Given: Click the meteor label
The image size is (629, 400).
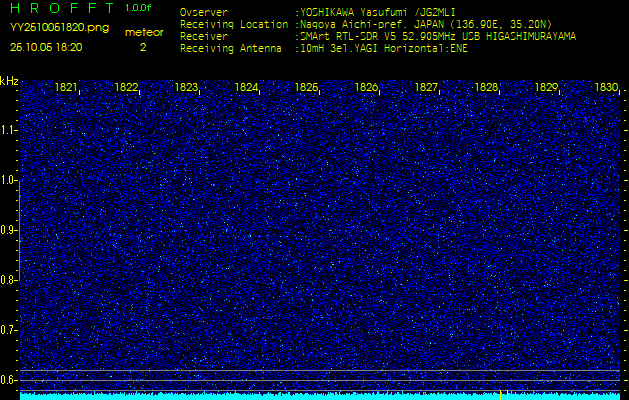Looking at the screenshot, I should 143,32.
